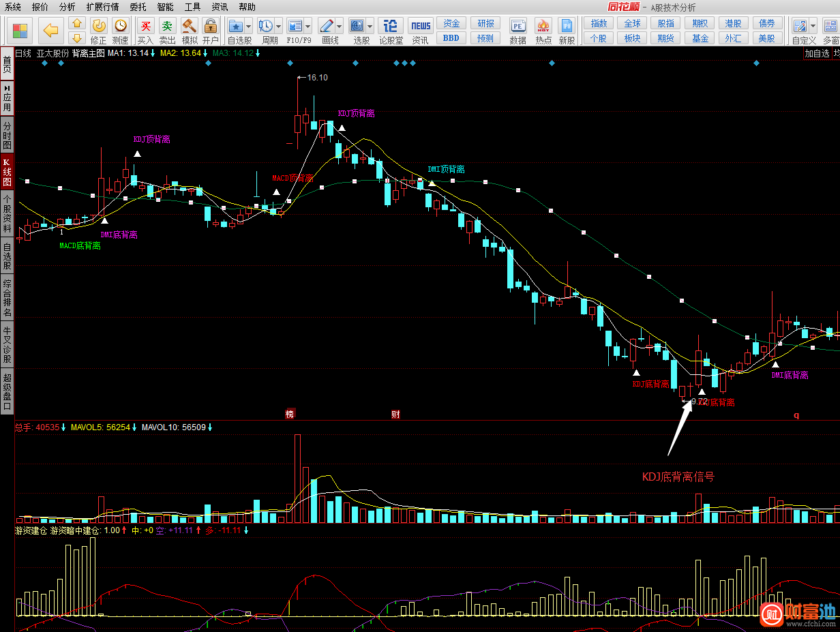Click the 预测 button

tap(486, 38)
